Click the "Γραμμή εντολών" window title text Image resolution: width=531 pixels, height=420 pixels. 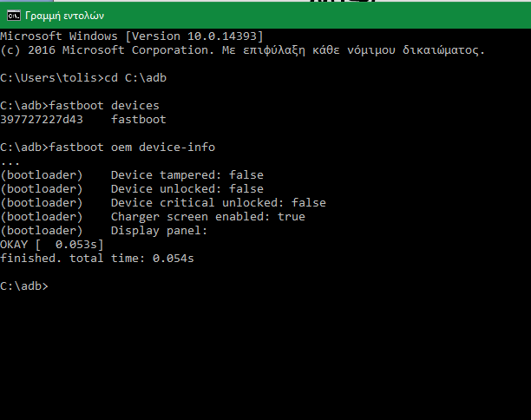point(65,15)
